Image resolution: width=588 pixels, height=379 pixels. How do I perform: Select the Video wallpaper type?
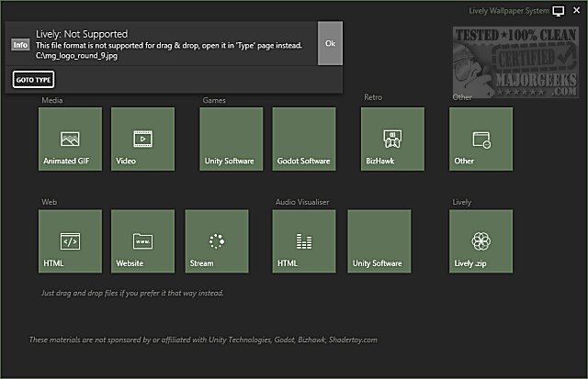click(x=142, y=139)
